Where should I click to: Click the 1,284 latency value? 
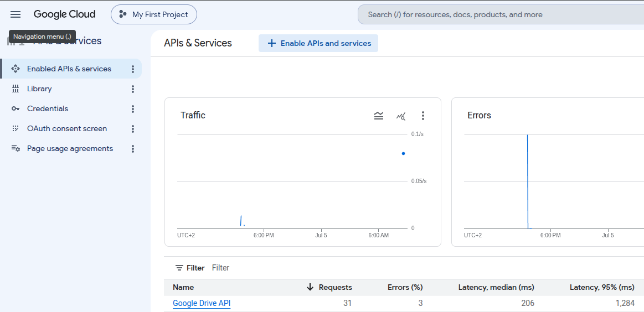(625, 303)
